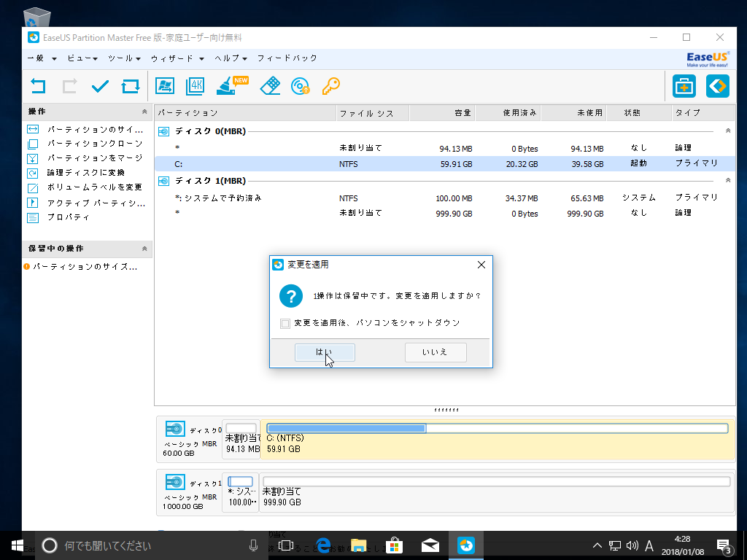747x560 pixels.
Task: Click the EaseUS logo
Action: pyautogui.click(x=708, y=59)
